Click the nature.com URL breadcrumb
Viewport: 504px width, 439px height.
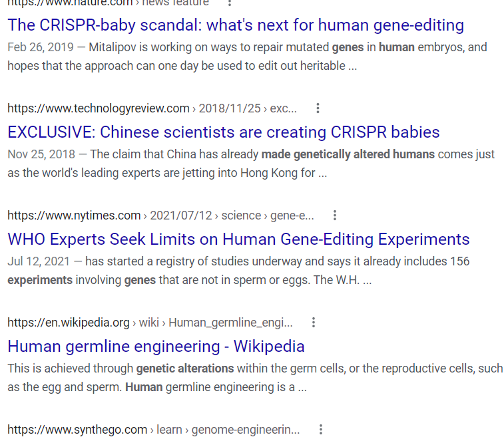tap(108, 3)
